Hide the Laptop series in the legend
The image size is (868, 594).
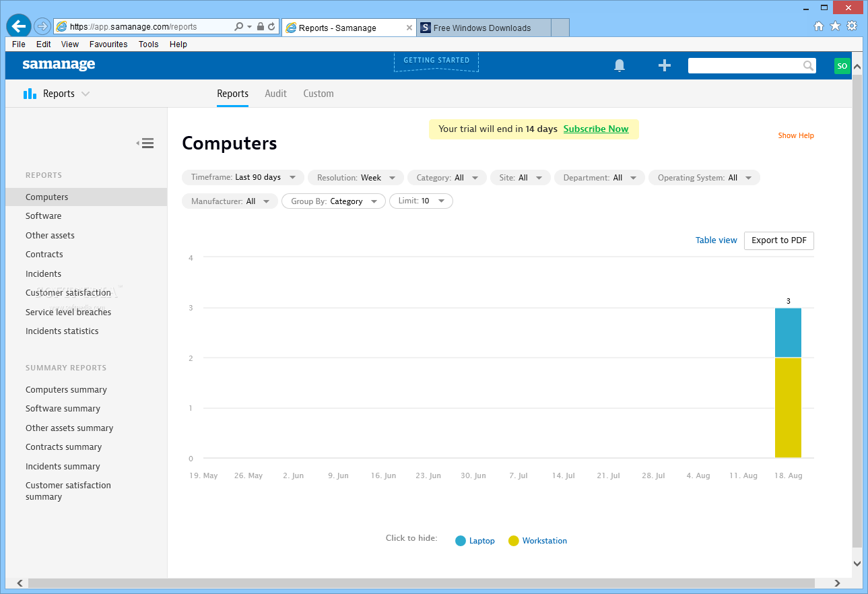click(475, 541)
